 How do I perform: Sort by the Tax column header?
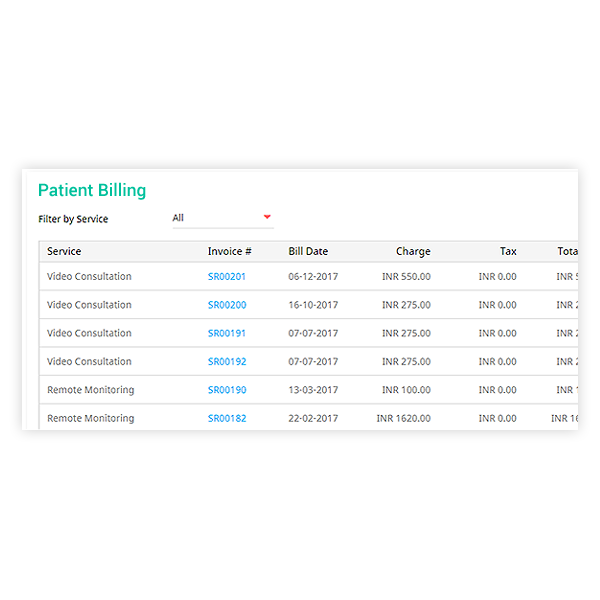(508, 252)
